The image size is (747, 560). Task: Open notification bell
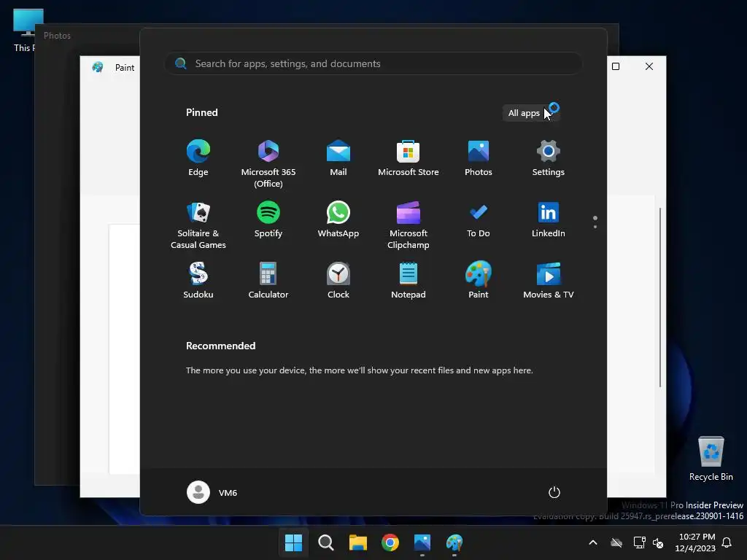(727, 542)
